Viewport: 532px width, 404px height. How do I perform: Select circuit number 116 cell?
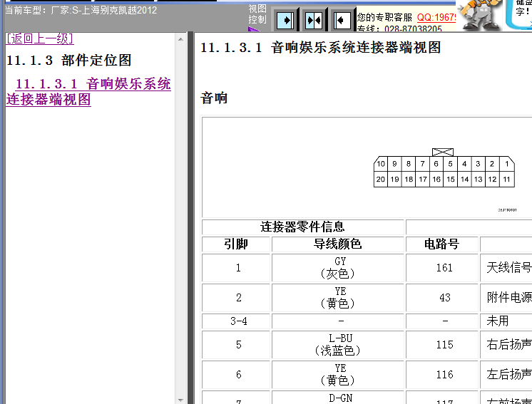441,375
